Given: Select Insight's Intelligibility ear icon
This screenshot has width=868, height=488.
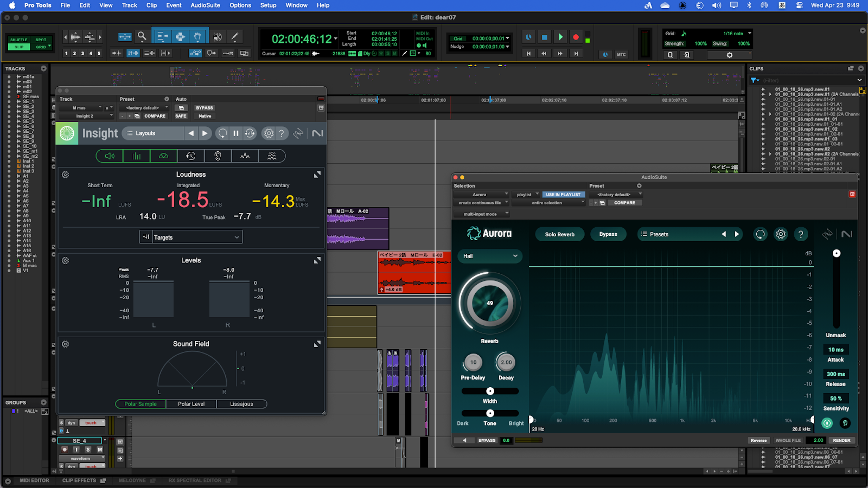Looking at the screenshot, I should [218, 156].
